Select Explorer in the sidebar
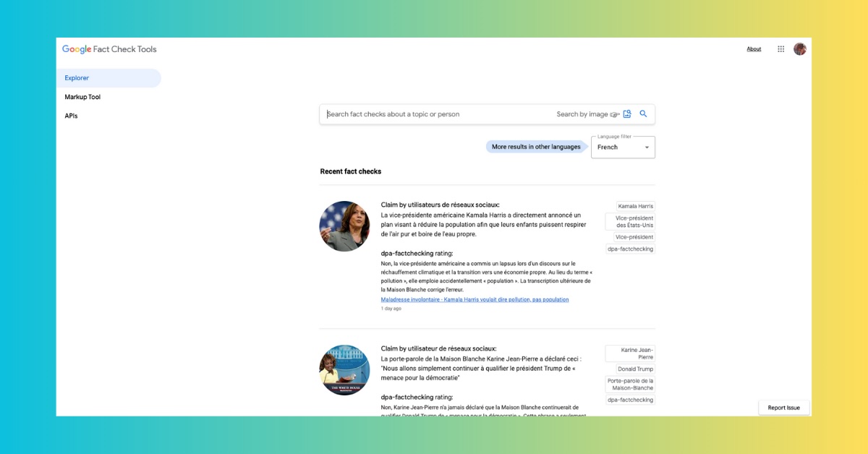Image resolution: width=868 pixels, height=454 pixels. point(109,78)
